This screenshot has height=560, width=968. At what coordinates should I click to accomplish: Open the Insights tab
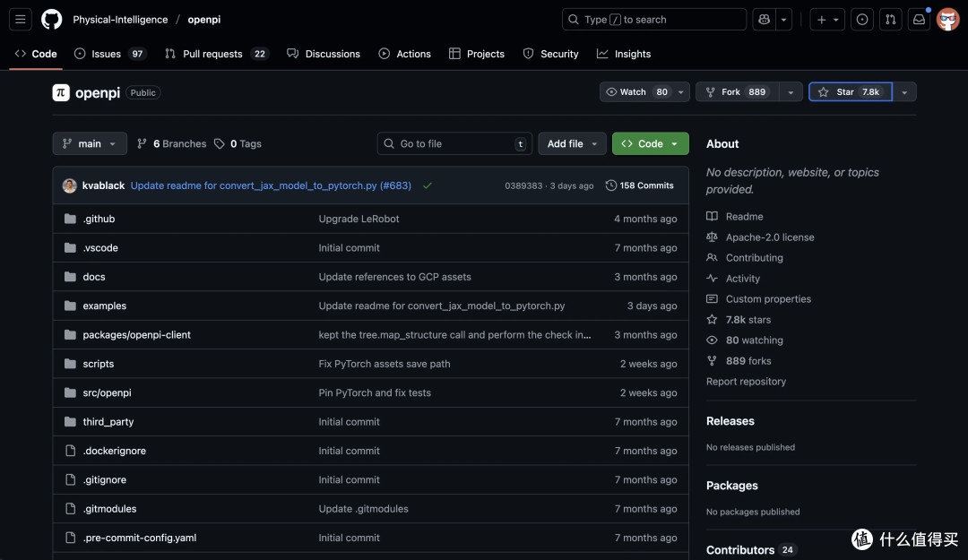pyautogui.click(x=624, y=54)
